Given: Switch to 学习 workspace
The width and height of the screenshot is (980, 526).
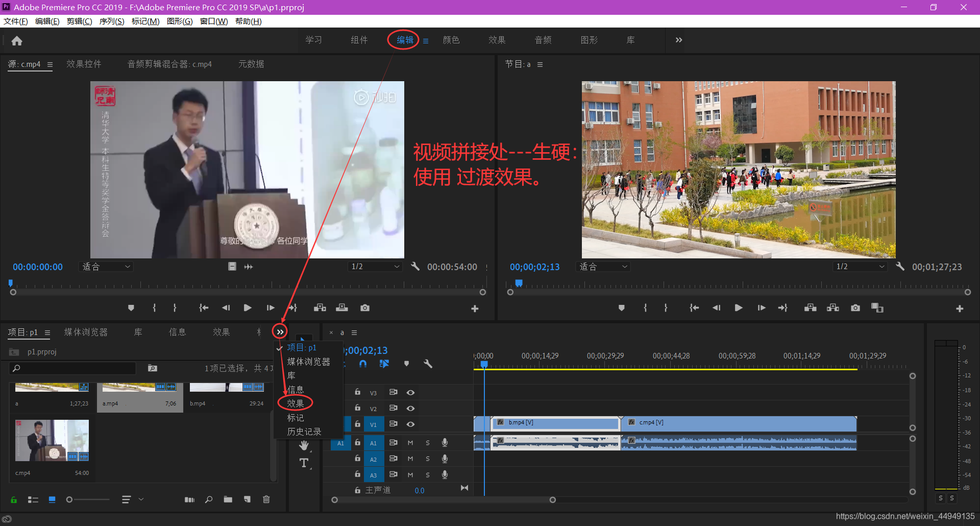Looking at the screenshot, I should point(313,40).
